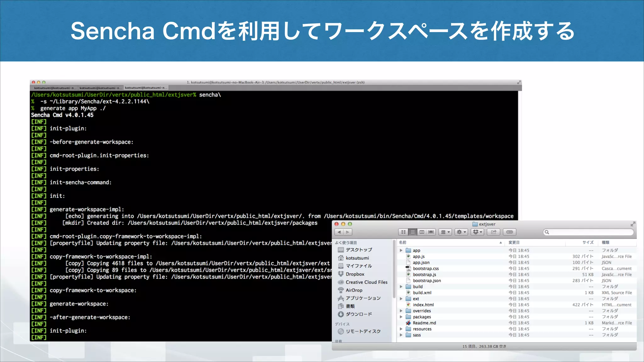Click the Finder sidebar scrollbar
Viewport: 644px width, 362px height.
(x=394, y=269)
